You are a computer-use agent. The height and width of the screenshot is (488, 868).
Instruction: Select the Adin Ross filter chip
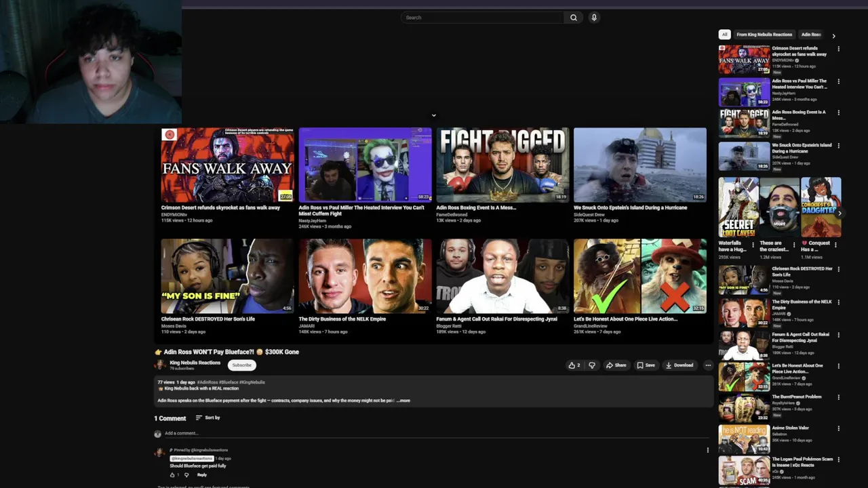[811, 35]
